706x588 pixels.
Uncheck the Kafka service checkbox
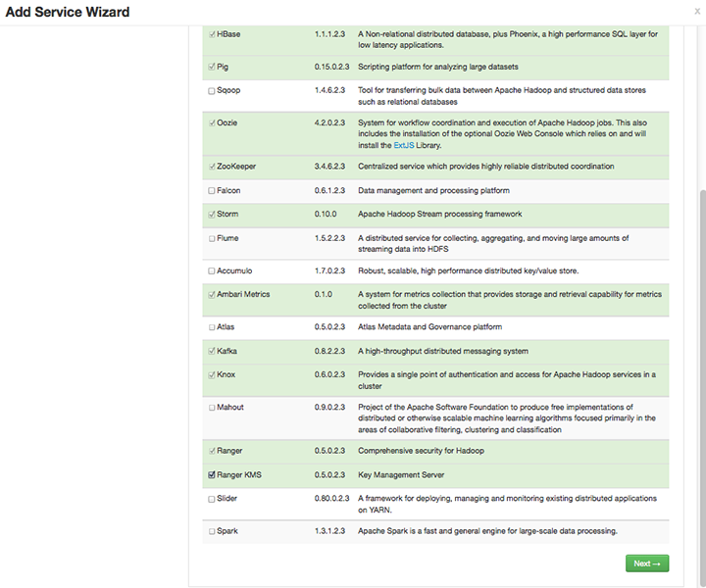[212, 351]
